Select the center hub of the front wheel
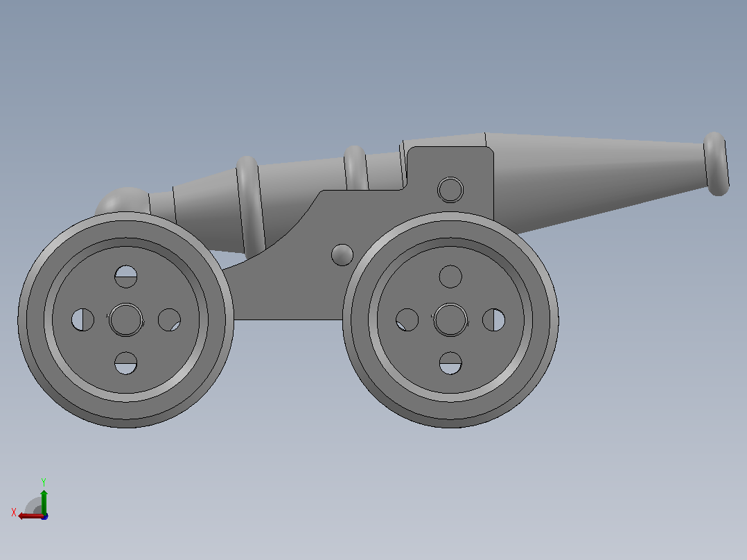Viewport: 747px width, 560px height. tap(450, 320)
